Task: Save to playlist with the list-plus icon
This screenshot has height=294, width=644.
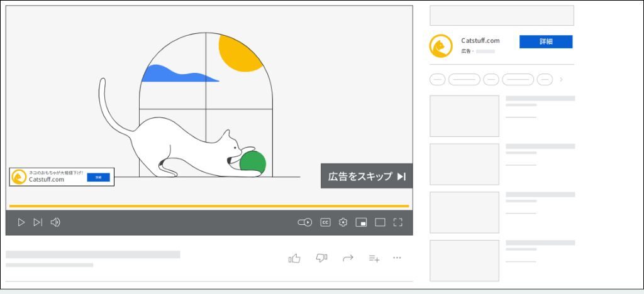Action: (374, 258)
